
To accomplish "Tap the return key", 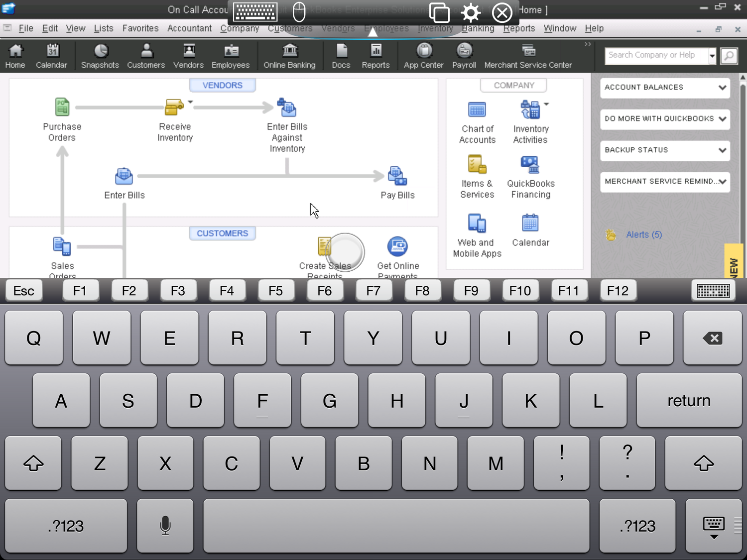I will (689, 400).
